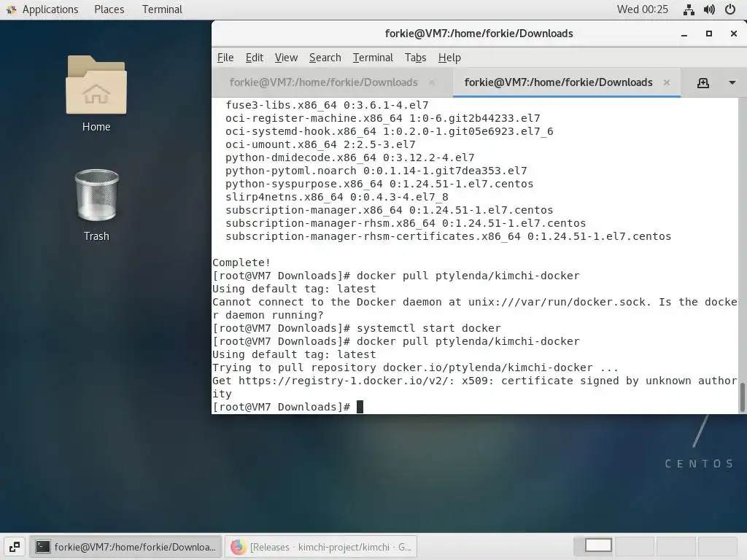Image resolution: width=747 pixels, height=560 pixels.
Task: Click the new tab icon in terminal
Action: tap(703, 83)
